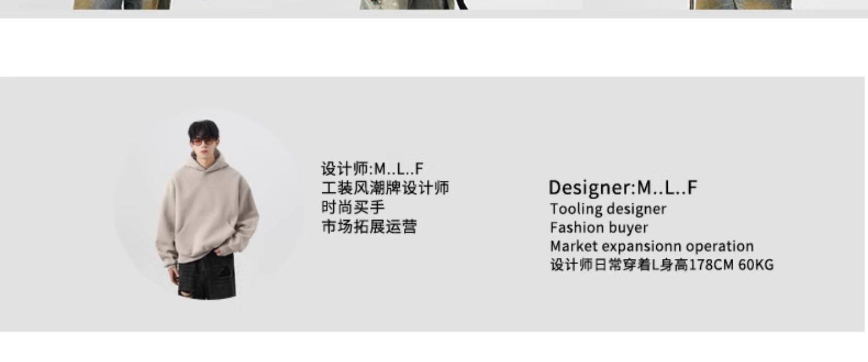Click the 设计师日常穿着L身高178CM 60KG line
This screenshot has width=868, height=362.
pos(661,265)
